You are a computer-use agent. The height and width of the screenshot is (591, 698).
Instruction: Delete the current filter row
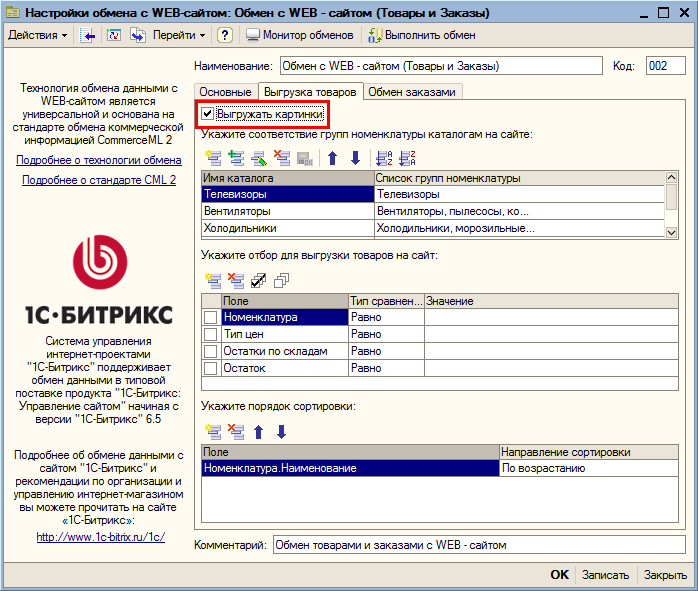pos(236,280)
